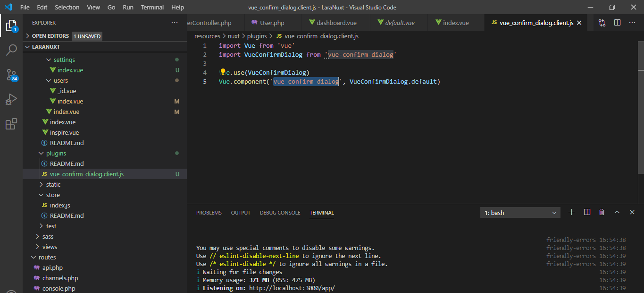Screen dimensions: 644x293
Task: Switch to the User.php tab
Action: tap(272, 23)
